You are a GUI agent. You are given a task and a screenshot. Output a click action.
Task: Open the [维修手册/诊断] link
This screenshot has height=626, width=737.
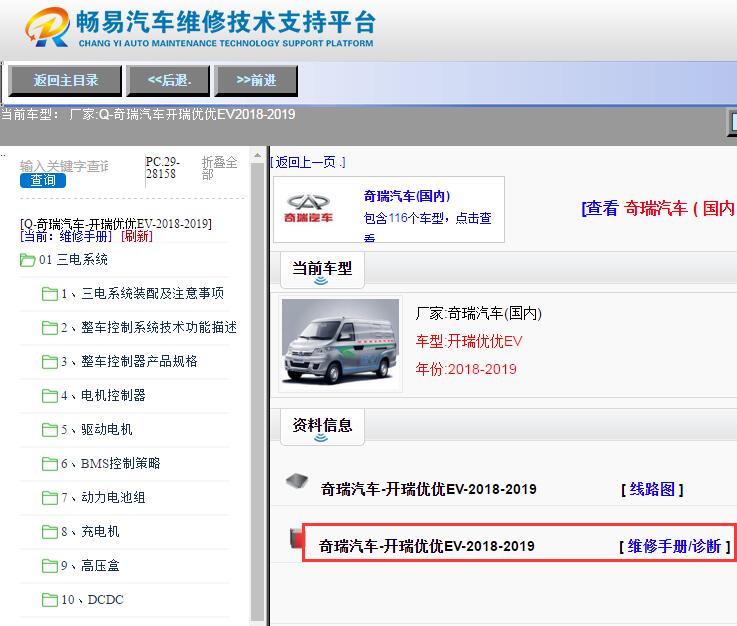pos(674,546)
